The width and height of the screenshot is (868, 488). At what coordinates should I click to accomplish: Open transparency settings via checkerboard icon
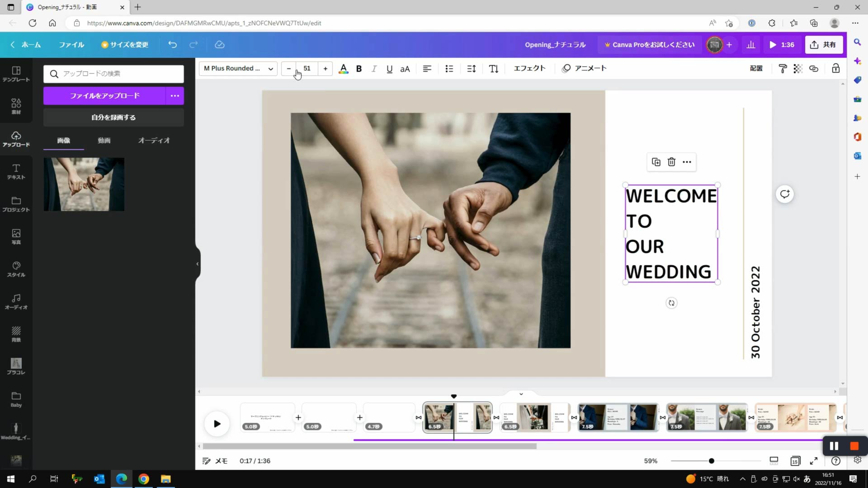798,68
